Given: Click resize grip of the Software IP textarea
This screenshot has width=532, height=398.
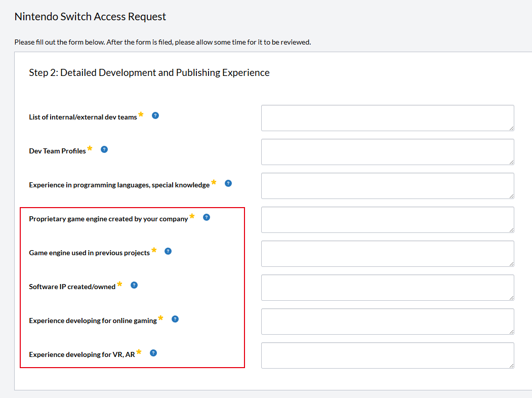Looking at the screenshot, I should pos(511,298).
